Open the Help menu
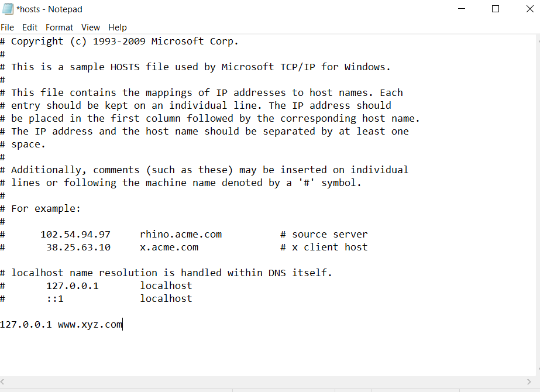Image resolution: width=540 pixels, height=392 pixels. (x=118, y=27)
